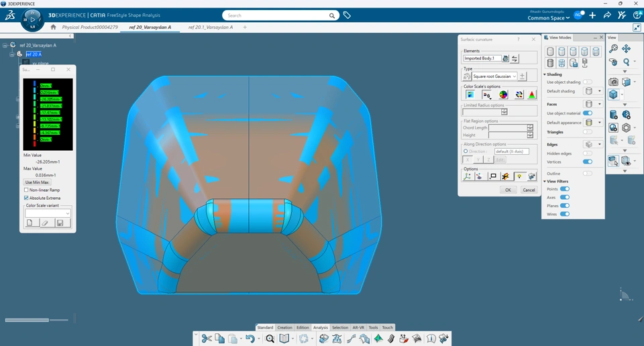The height and width of the screenshot is (346, 644).
Task: Toggle the Planes view filter
Action: click(565, 206)
